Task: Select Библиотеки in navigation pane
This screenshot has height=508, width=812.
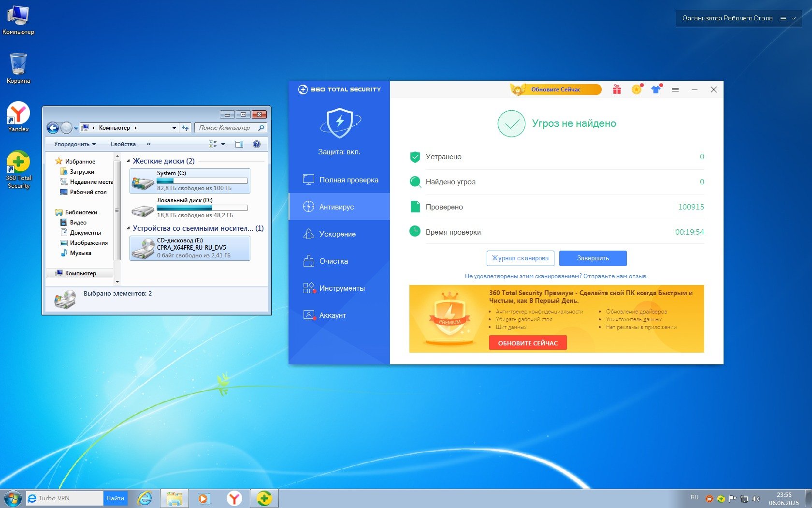Action: [x=76, y=212]
